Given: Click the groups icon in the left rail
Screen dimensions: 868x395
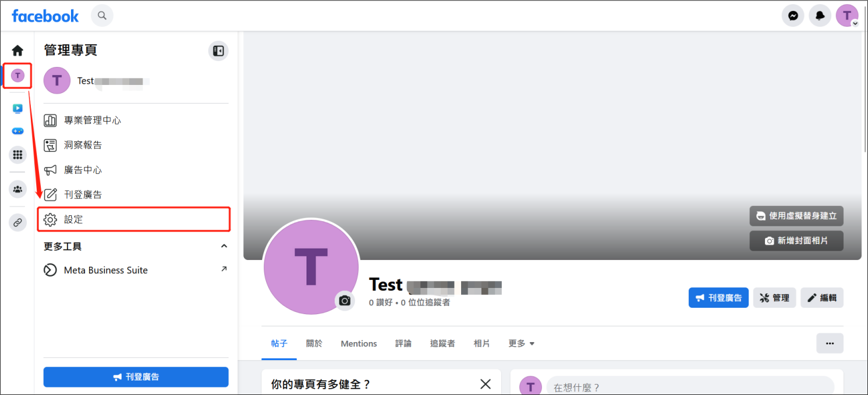Looking at the screenshot, I should click(17, 189).
